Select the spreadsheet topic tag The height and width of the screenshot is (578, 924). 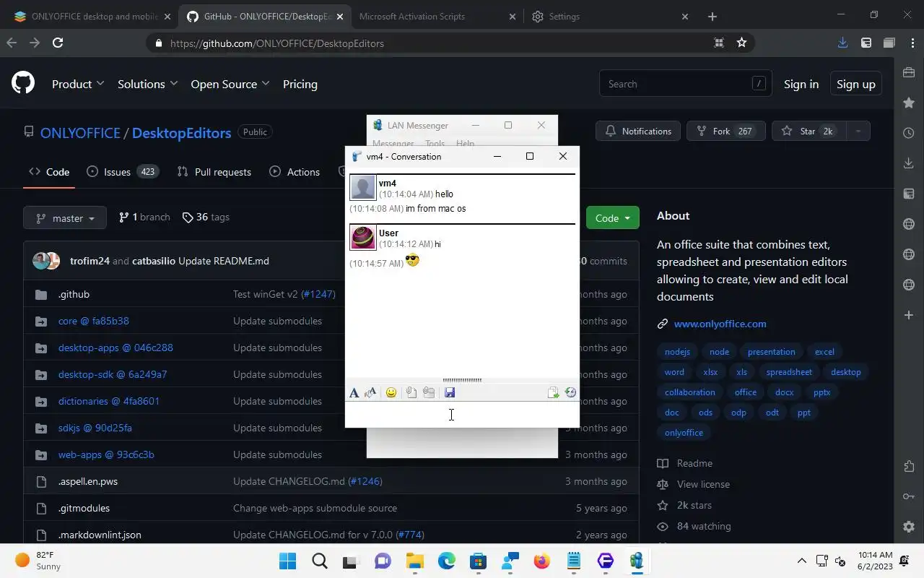[x=789, y=372]
